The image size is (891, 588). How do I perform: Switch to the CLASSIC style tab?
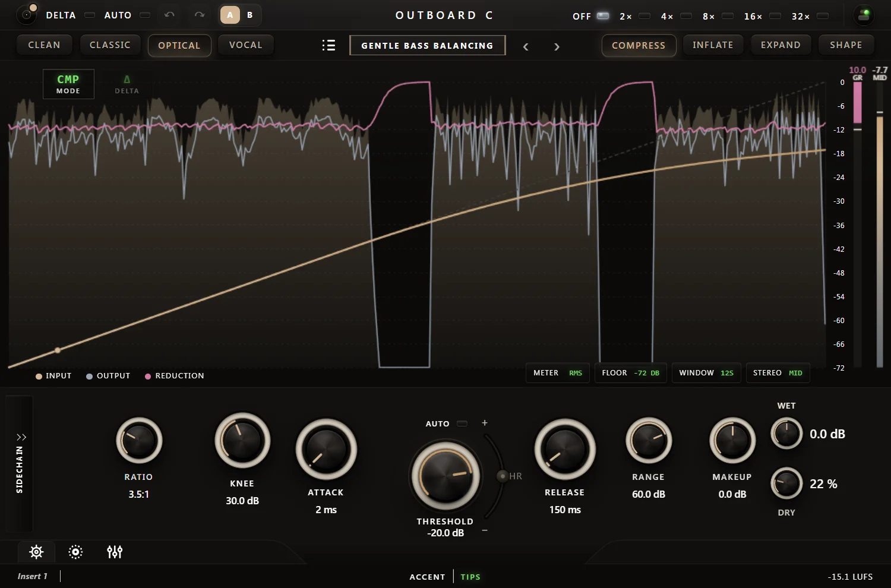click(x=110, y=45)
